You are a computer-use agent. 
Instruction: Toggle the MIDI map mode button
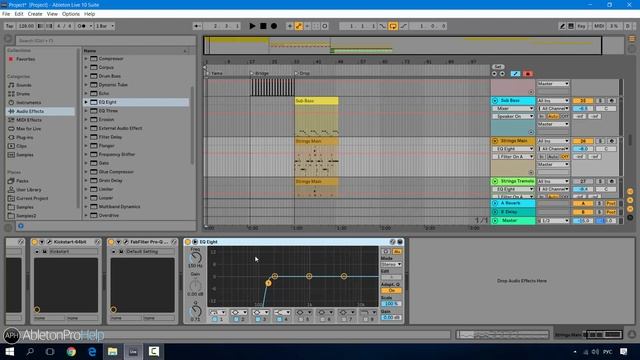pos(599,26)
